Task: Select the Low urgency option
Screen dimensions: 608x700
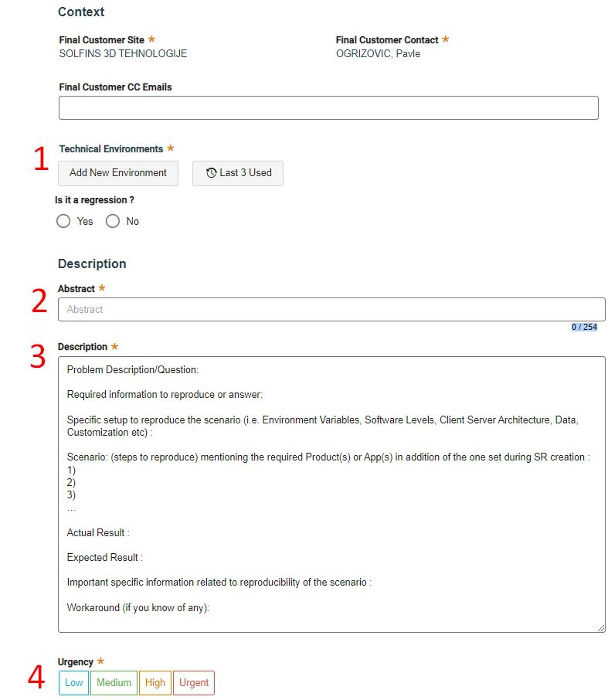Action: coord(73,683)
